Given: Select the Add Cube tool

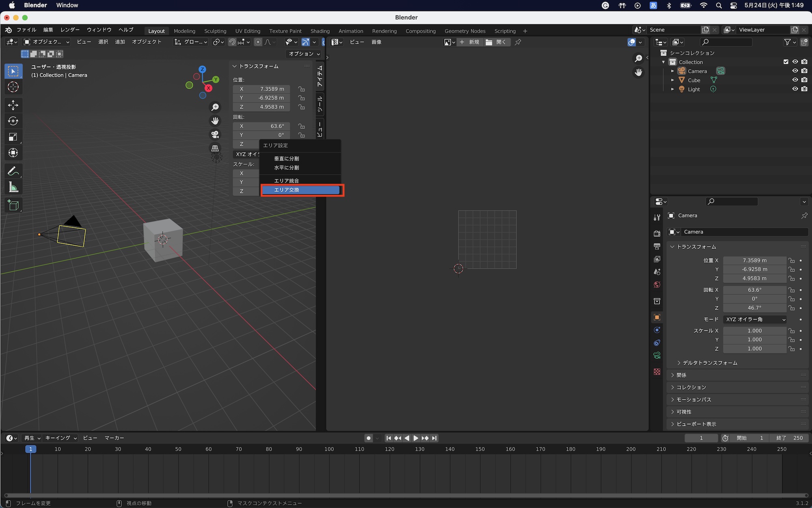Looking at the screenshot, I should click(13, 205).
